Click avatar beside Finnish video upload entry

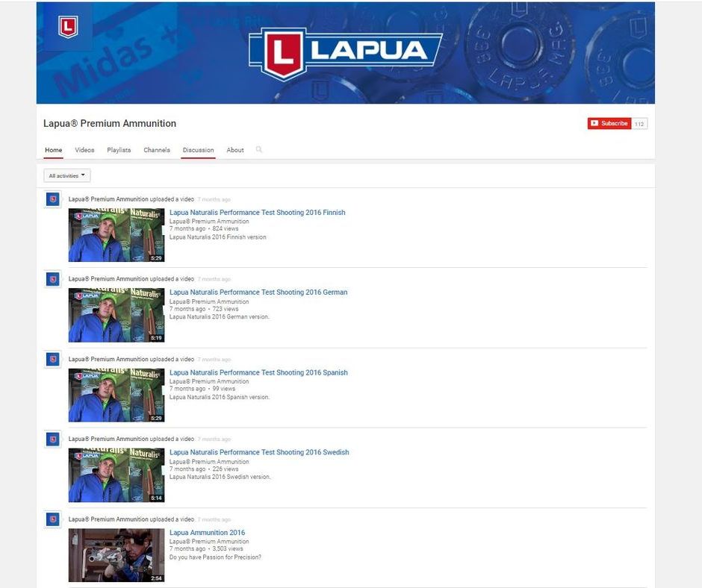[53, 199]
